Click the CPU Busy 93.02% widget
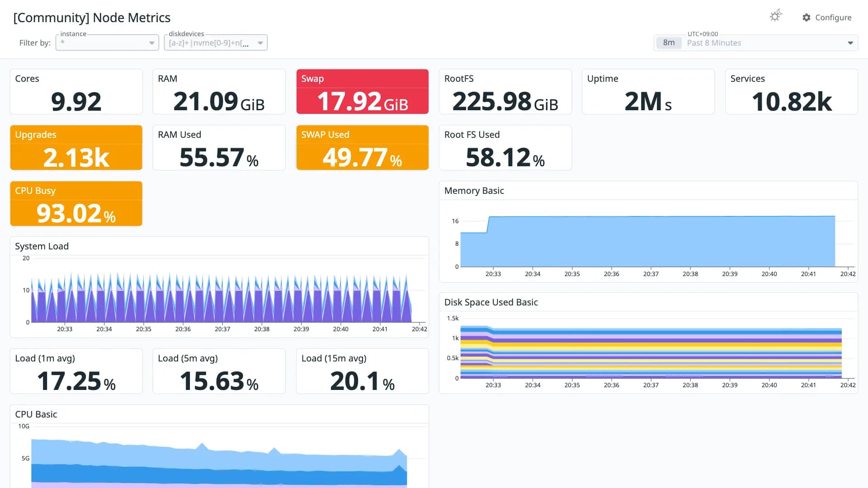868x488 pixels. [76, 203]
